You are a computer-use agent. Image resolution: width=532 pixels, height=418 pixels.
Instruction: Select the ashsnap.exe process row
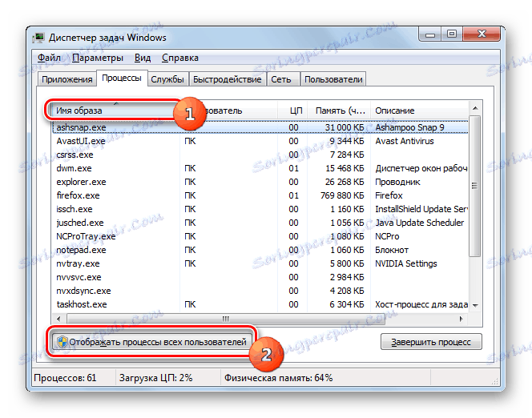(x=260, y=127)
